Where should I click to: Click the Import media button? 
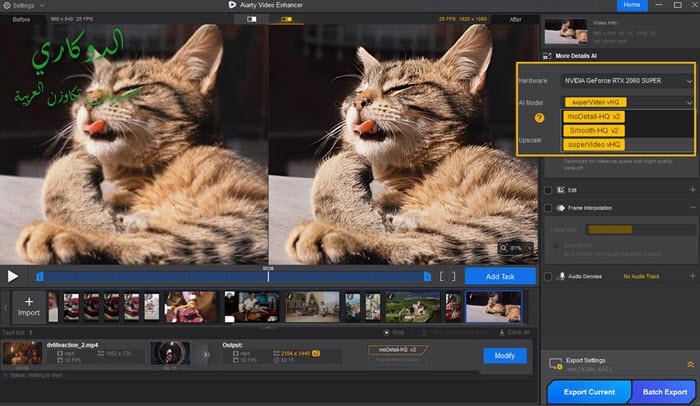coord(28,306)
